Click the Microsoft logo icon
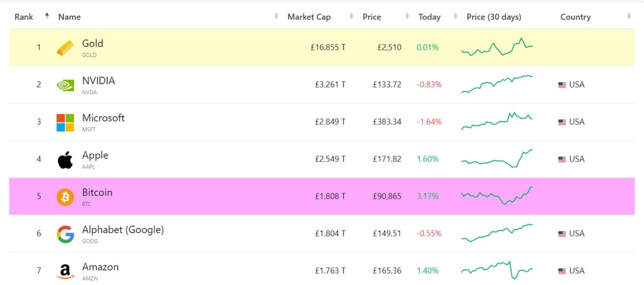 click(65, 122)
